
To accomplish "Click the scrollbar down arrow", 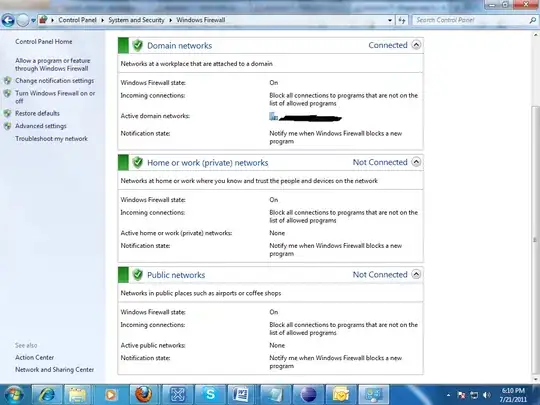I will pos(536,379).
